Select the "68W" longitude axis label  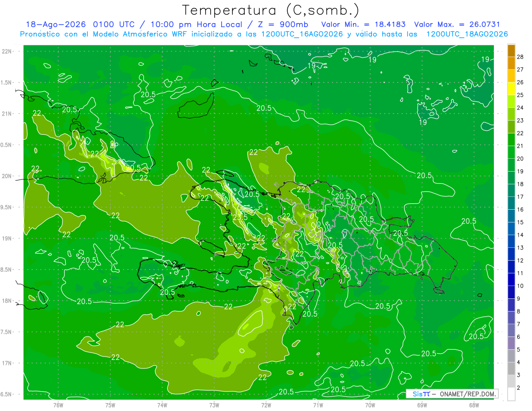click(474, 405)
